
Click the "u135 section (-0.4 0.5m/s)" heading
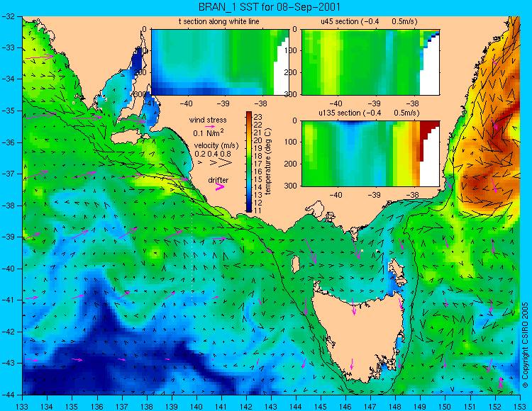coord(369,113)
